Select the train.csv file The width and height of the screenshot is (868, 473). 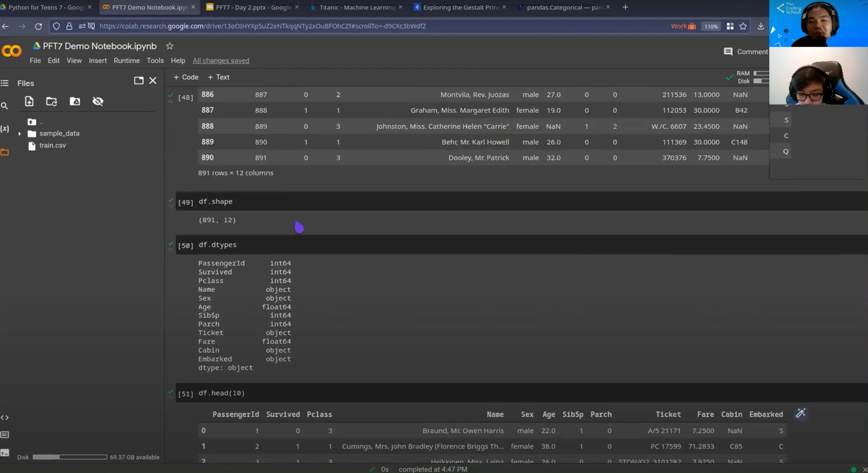pyautogui.click(x=52, y=146)
